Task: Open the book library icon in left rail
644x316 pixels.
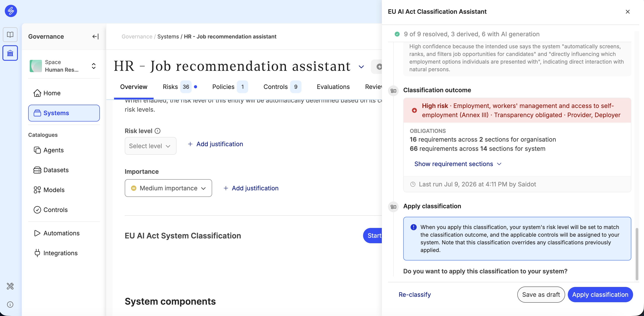Action: click(x=10, y=35)
